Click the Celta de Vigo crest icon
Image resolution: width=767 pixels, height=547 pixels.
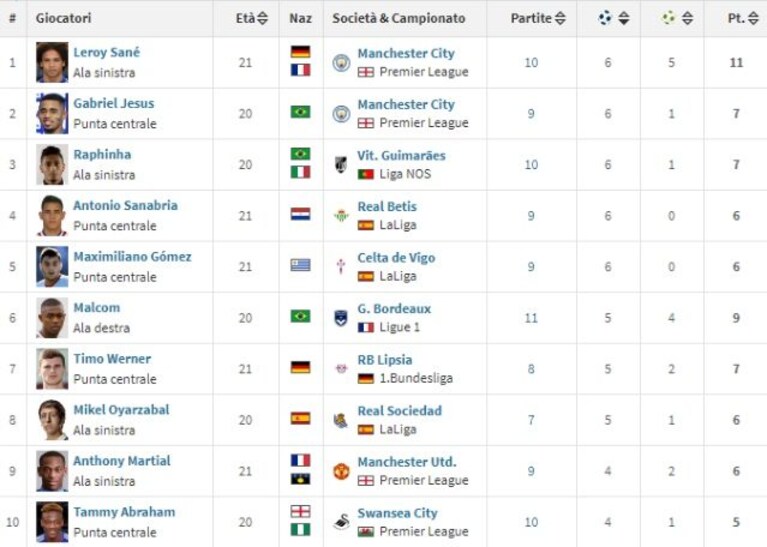tap(341, 267)
